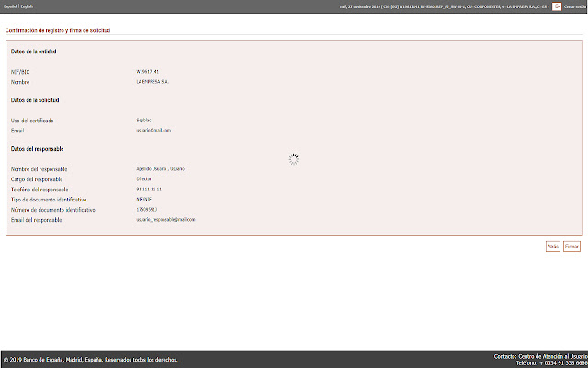Click the logout icon beside Cerrar sesión
This screenshot has height=368, width=588.
pyautogui.click(x=557, y=6)
